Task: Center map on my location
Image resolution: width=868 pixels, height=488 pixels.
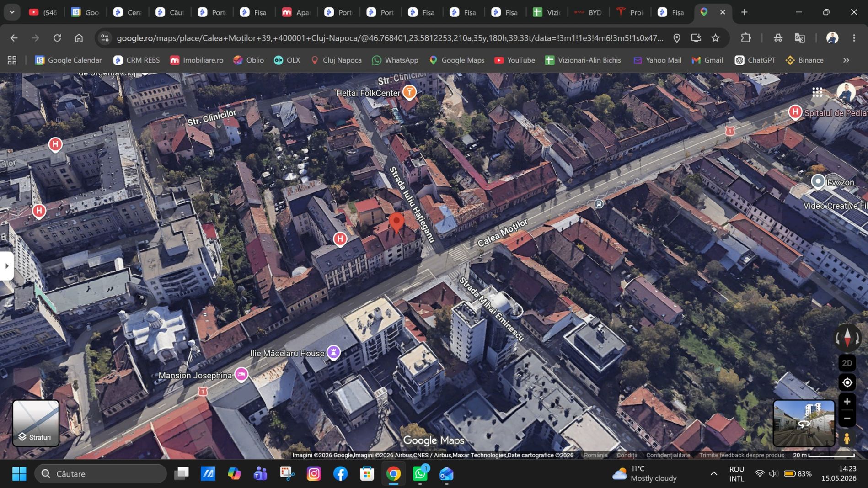Action: 847,382
